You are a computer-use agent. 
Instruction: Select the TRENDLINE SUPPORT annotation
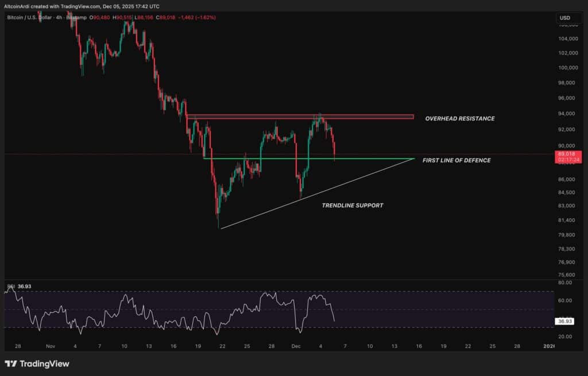coord(353,206)
